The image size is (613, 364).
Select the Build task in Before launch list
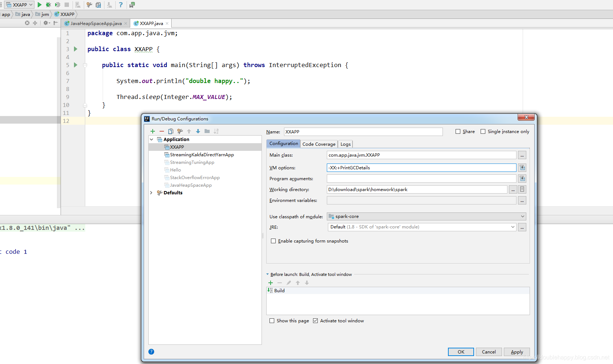(398, 291)
